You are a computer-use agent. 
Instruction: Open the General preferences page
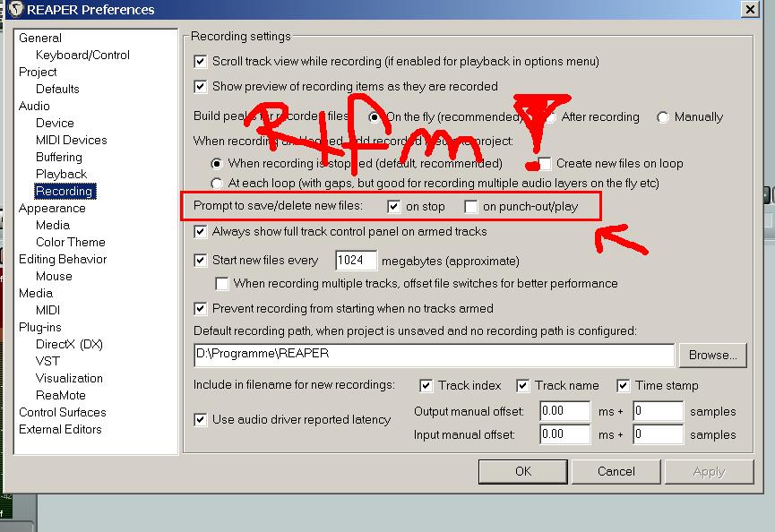40,38
